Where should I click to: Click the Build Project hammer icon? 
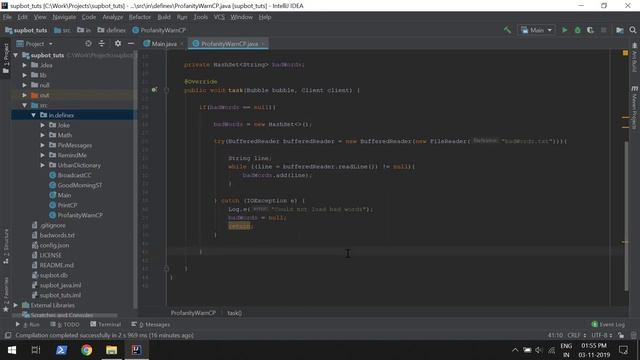click(x=507, y=30)
